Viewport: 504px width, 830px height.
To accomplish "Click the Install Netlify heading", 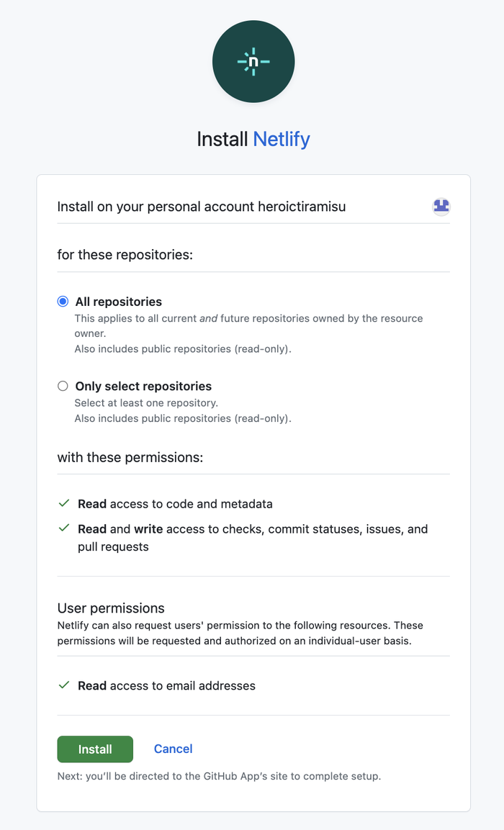I will coord(253,139).
